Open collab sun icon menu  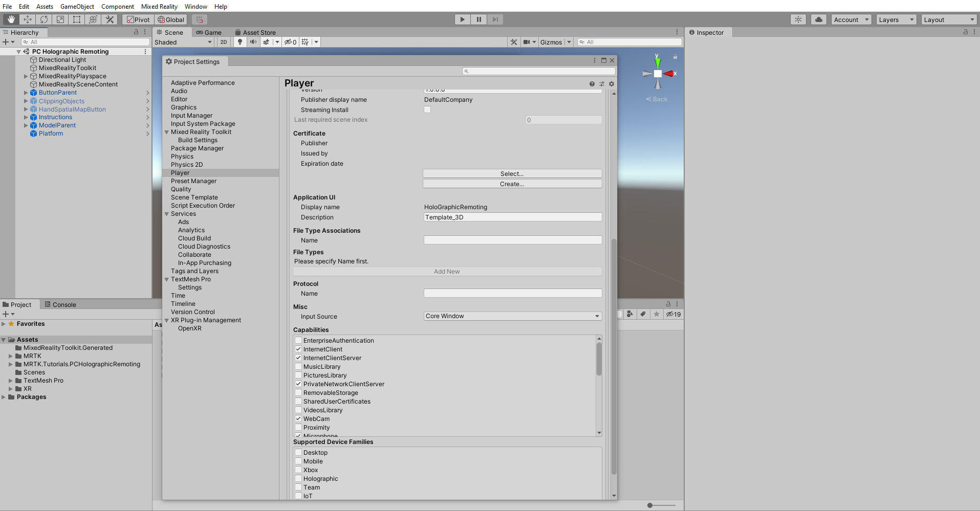coord(798,19)
